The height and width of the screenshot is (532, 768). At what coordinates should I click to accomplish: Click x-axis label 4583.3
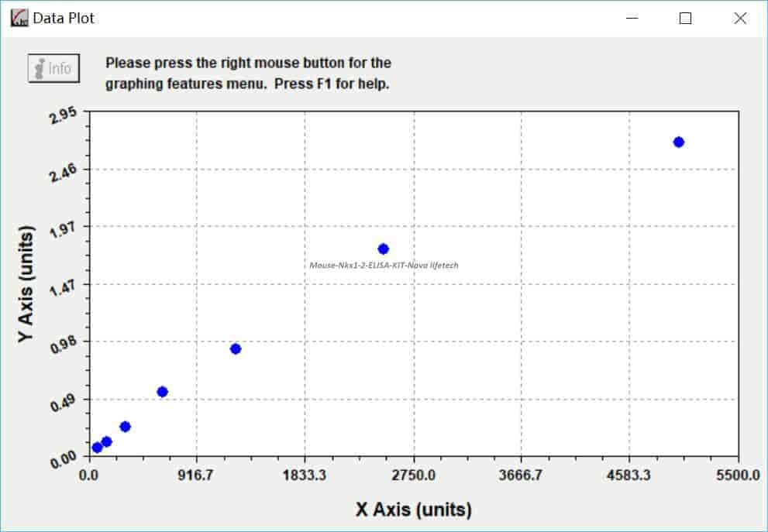coord(629,475)
